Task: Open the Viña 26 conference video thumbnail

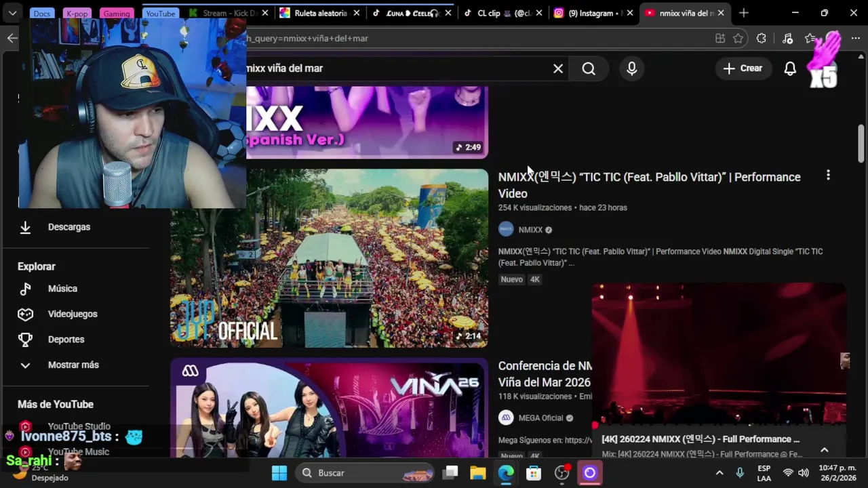Action: (329, 407)
